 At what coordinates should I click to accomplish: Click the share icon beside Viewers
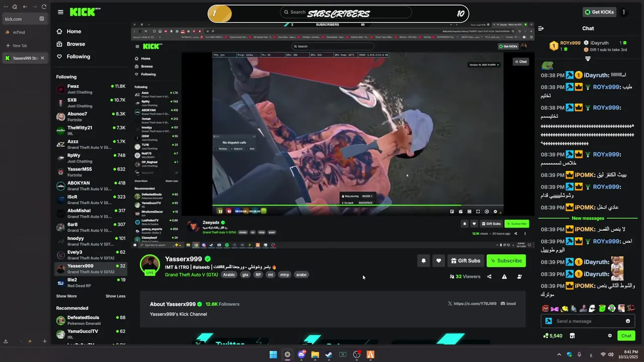coord(489,277)
